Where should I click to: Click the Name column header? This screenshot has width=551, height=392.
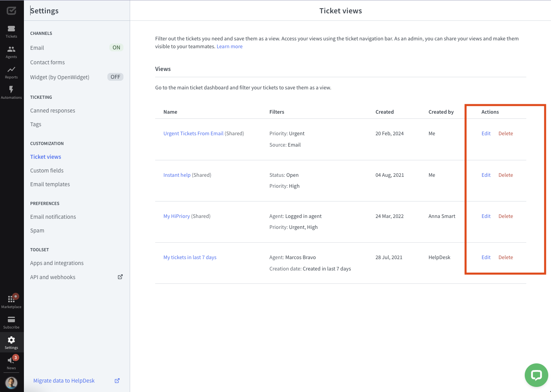170,112
